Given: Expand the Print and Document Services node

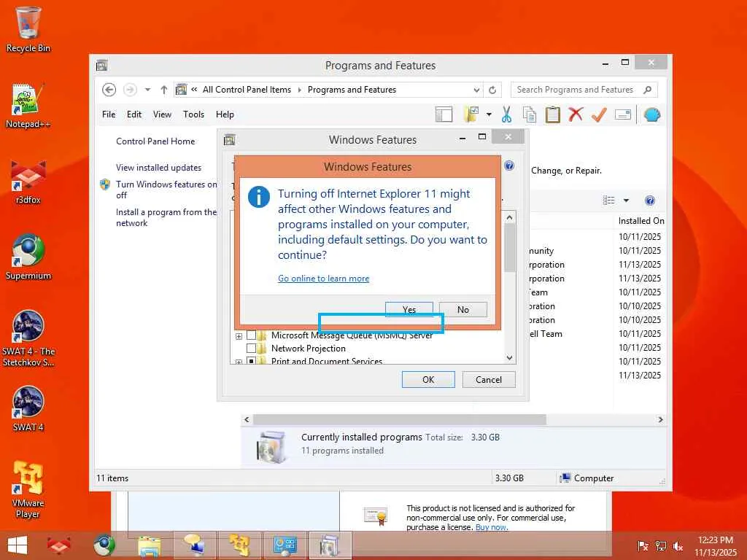Looking at the screenshot, I should 239,362.
